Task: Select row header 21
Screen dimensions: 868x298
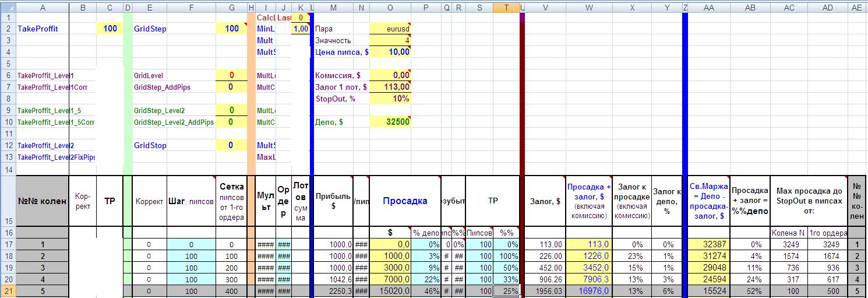Action: 8,290
